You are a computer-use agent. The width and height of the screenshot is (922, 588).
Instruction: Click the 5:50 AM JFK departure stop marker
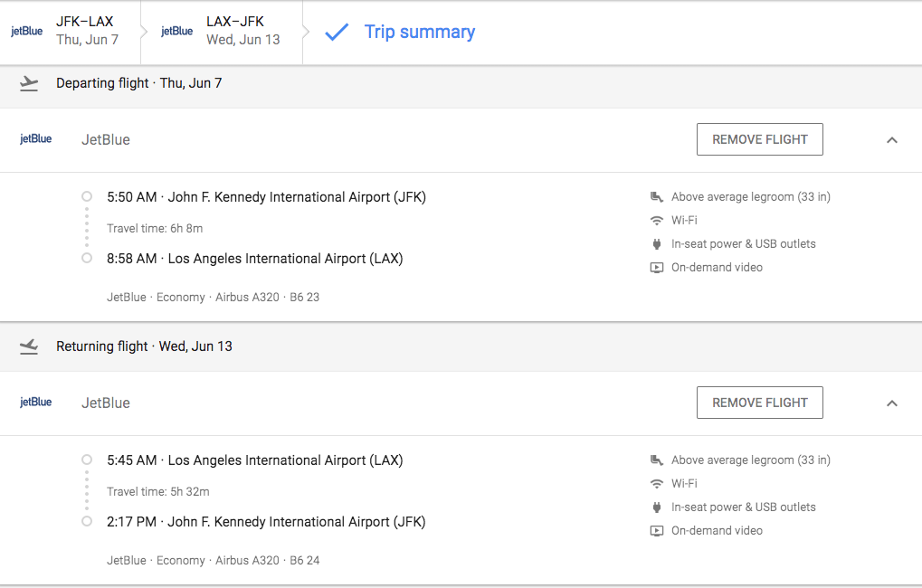87,196
